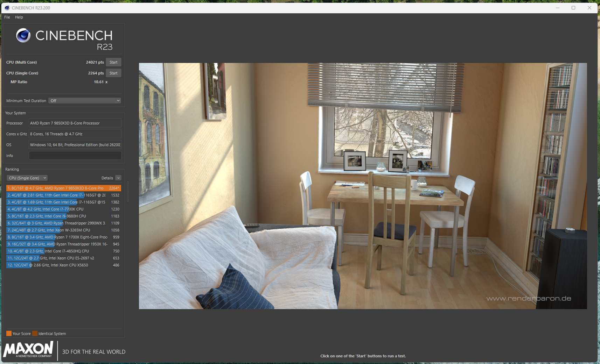
Task: Open the File menu
Action: coord(7,17)
